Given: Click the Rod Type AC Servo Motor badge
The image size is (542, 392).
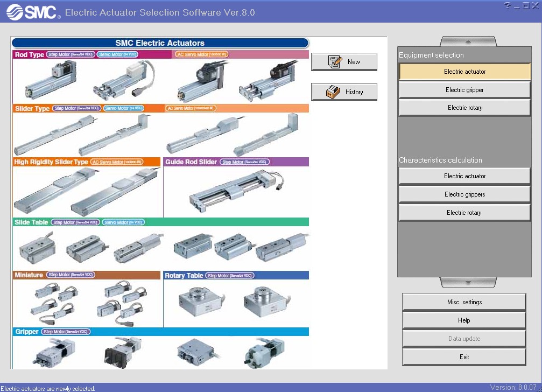Looking at the screenshot, I should pos(201,54).
